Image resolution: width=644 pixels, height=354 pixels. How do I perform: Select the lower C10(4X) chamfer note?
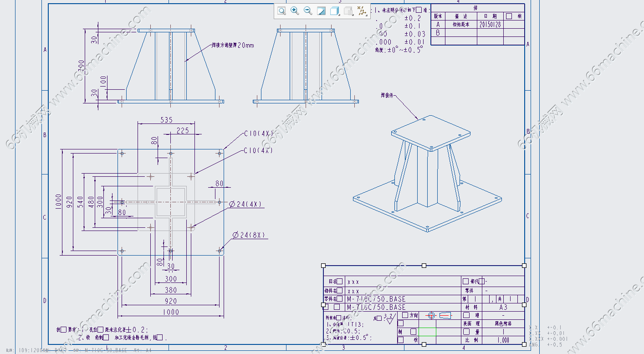(259, 150)
